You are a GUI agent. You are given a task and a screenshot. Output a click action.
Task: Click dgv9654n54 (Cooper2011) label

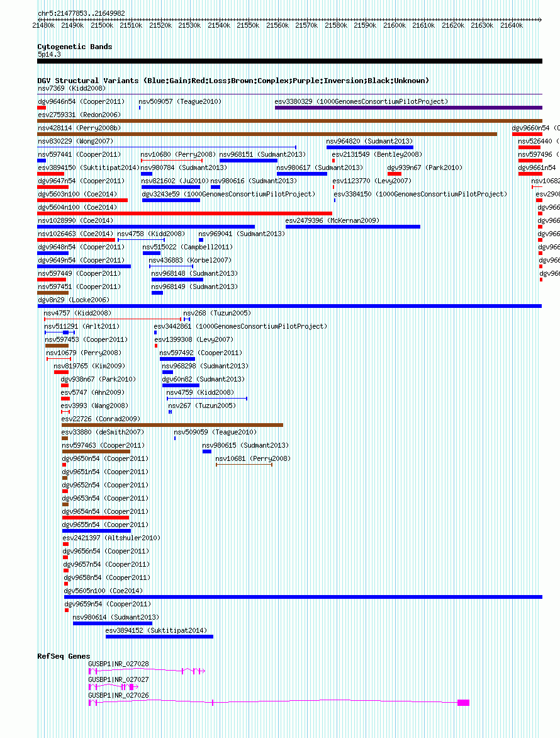tap(105, 511)
